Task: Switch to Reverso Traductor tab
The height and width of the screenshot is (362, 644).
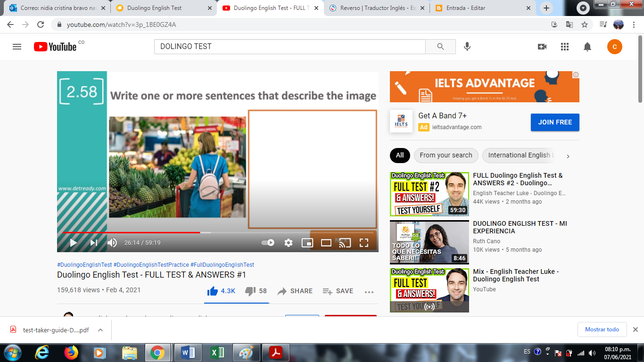Action: [376, 8]
